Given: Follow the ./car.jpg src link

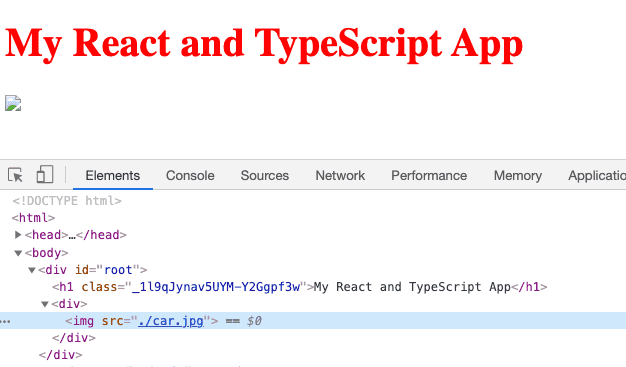Looking at the screenshot, I should [x=171, y=321].
